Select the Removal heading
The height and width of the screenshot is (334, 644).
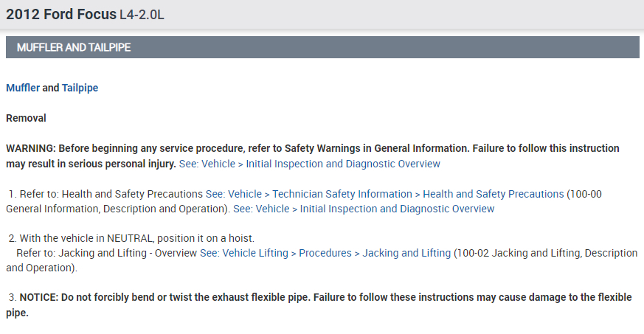click(26, 118)
